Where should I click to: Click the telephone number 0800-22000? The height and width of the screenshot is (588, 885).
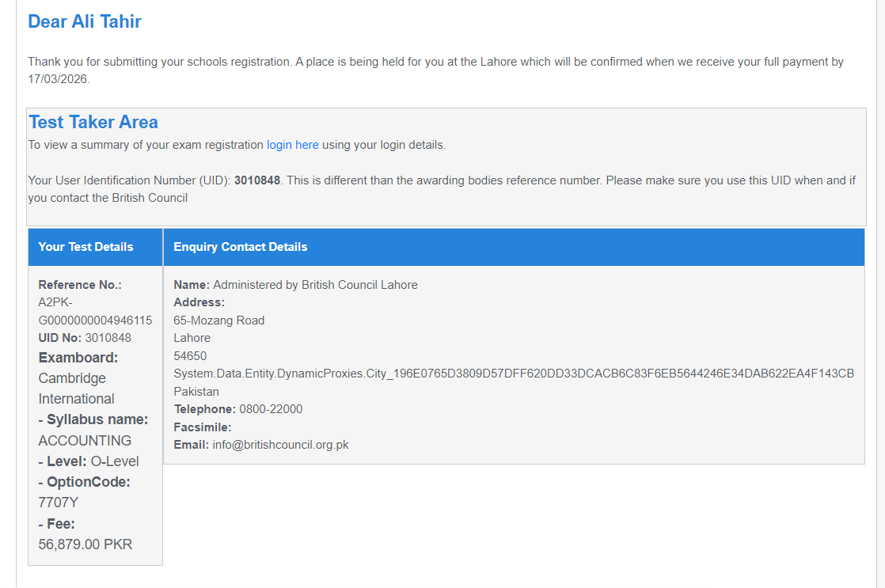tap(271, 409)
